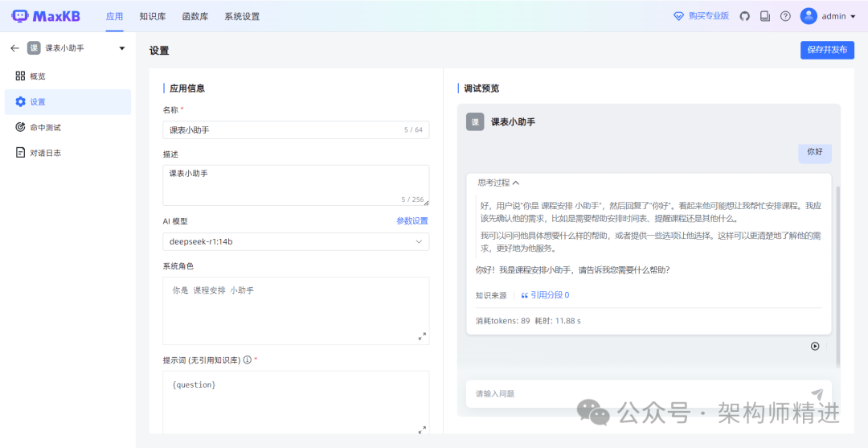Click the help question mark icon
868x448 pixels.
click(785, 16)
